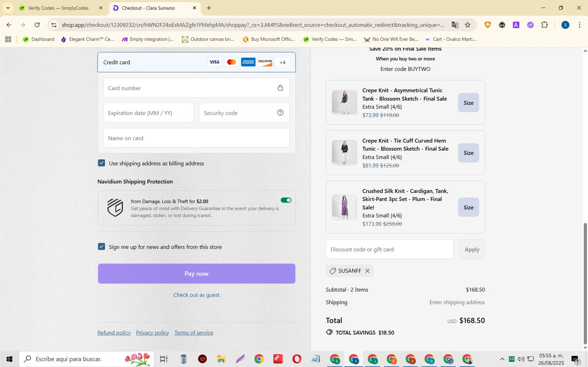The height and width of the screenshot is (367, 588).
Task: Focus Discount code or gift card field
Action: tap(390, 249)
